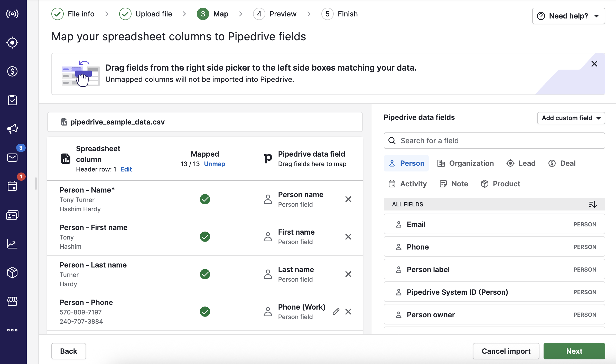
Task: Click the search magnifier icon
Action: [x=392, y=141]
